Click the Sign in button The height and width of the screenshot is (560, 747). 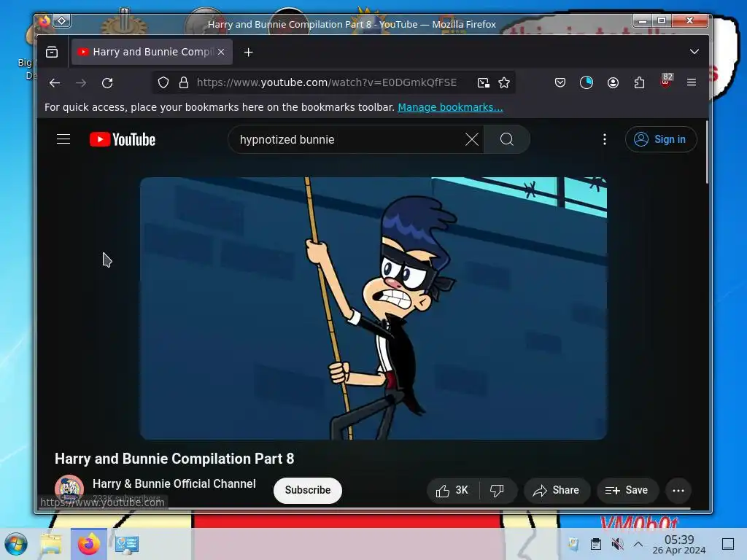(661, 139)
